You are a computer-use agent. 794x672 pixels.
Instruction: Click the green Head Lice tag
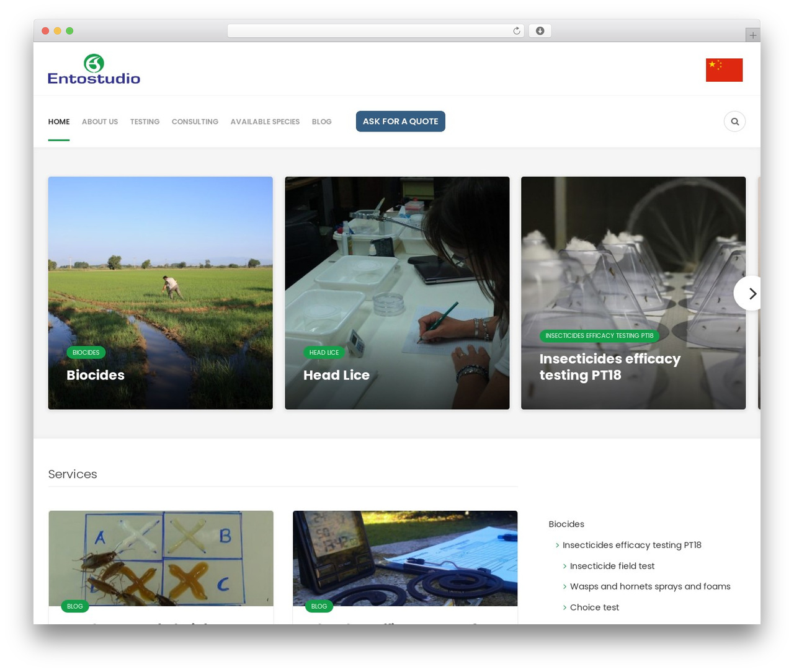324,352
